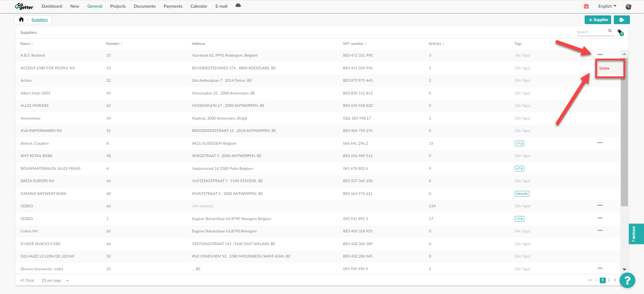Image resolution: width=644 pixels, height=294 pixels.
Task: Open the Payments menu
Action: [x=173, y=6]
